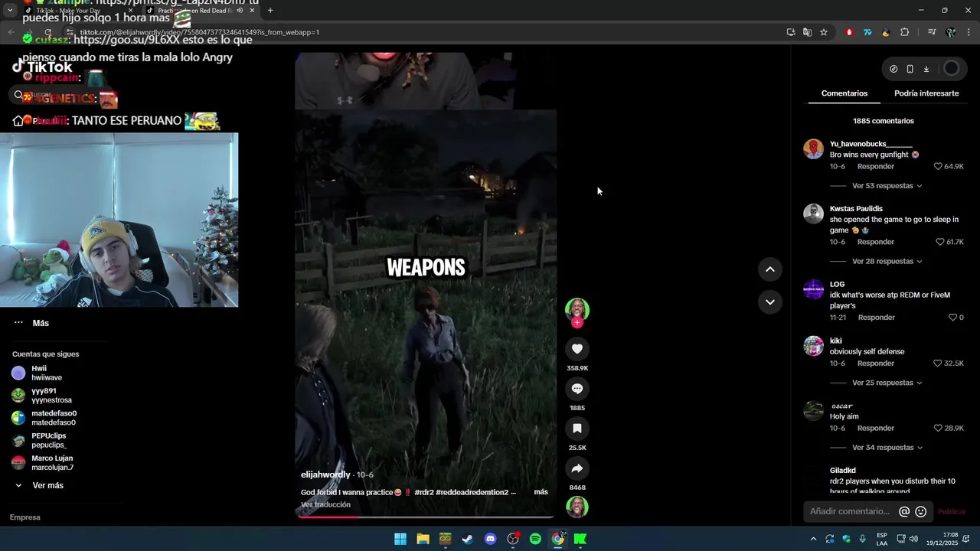
Task: Open OBS Studio from the taskbar
Action: 513,539
